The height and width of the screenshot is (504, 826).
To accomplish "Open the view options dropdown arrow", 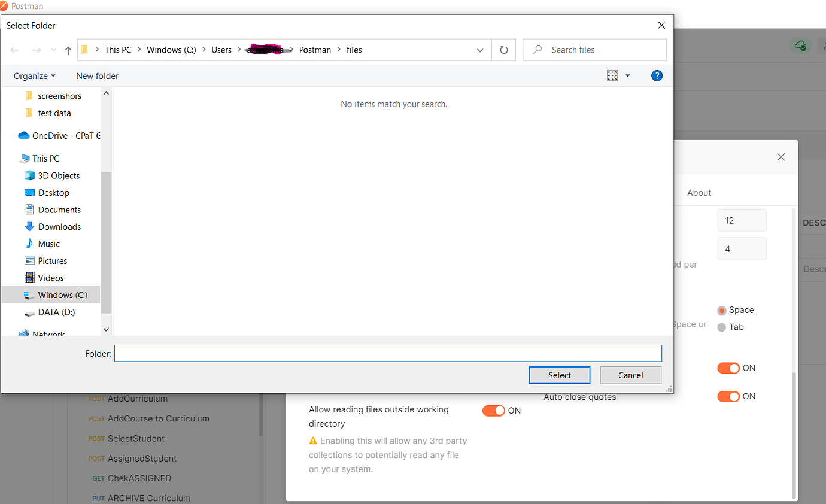I will pyautogui.click(x=627, y=75).
